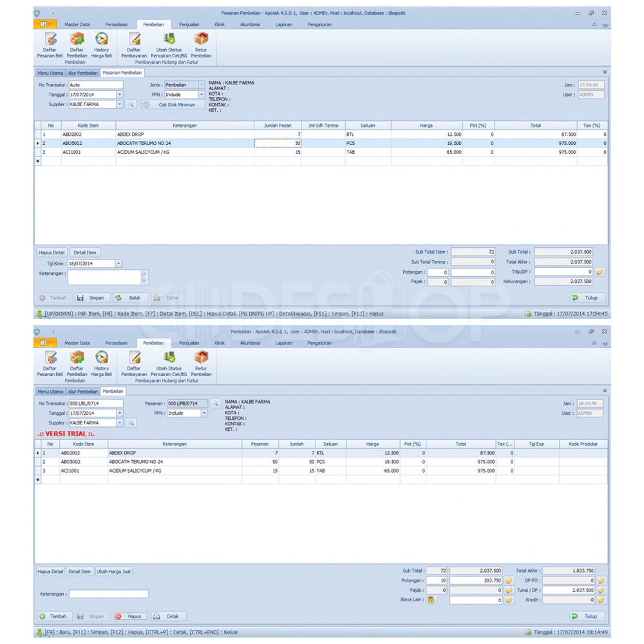Click the coin icon next to the Kredit field
This screenshot has height=644, width=644.
[x=600, y=600]
